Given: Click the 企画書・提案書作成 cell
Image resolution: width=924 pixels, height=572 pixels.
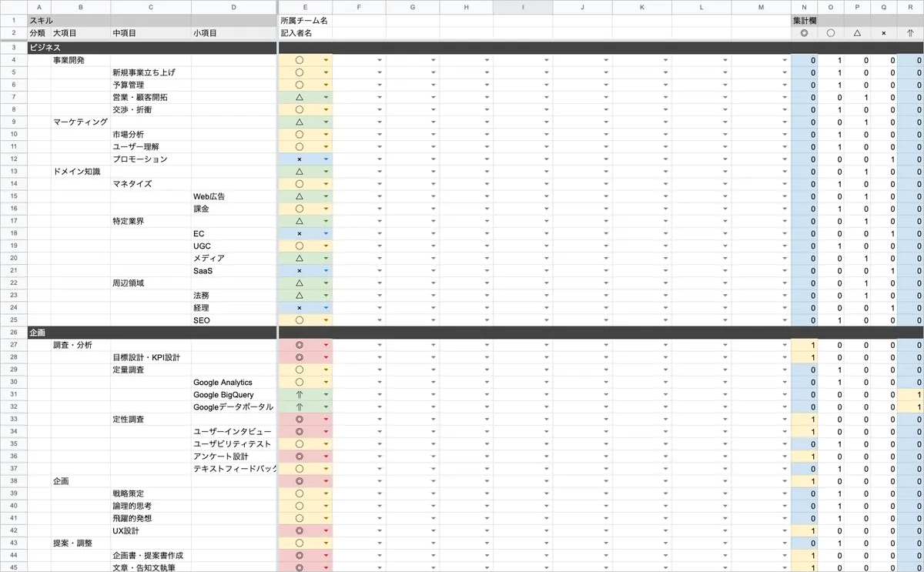Looking at the screenshot, I should point(151,556).
